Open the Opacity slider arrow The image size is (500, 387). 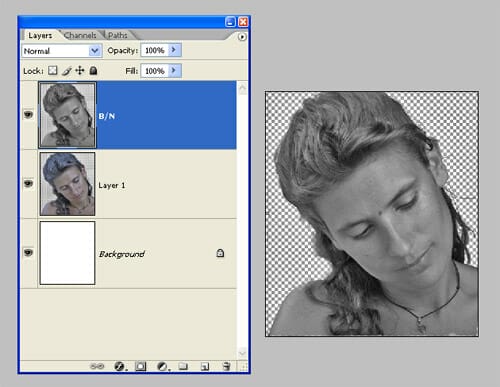pos(174,50)
